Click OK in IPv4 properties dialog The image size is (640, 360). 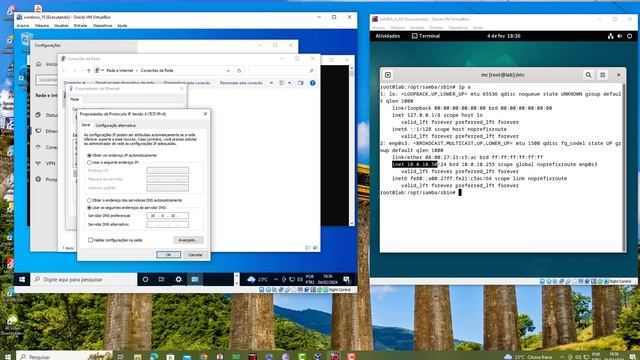[x=168, y=255]
